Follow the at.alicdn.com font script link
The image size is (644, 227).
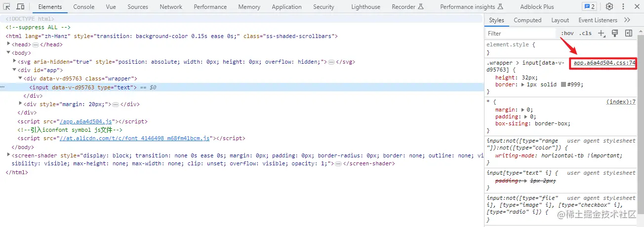coord(134,139)
